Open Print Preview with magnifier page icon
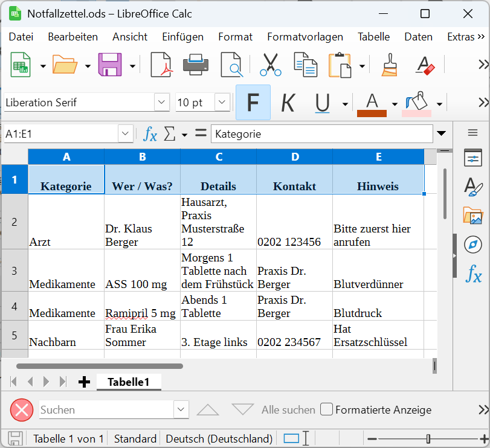 click(x=231, y=65)
